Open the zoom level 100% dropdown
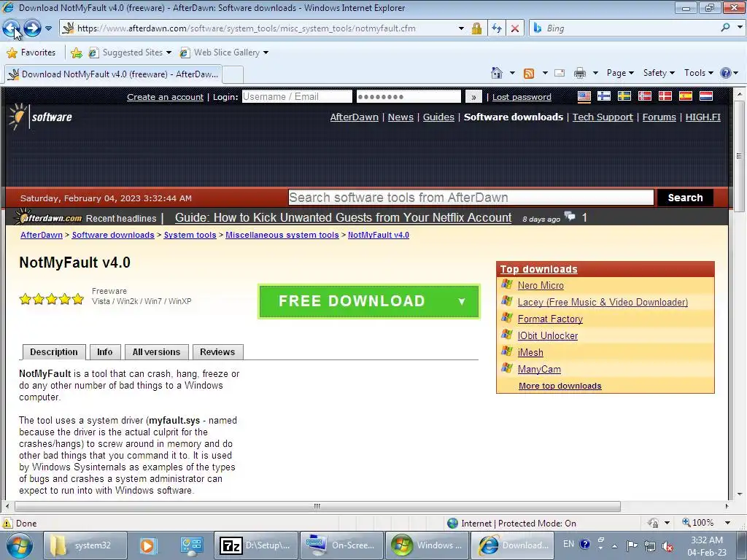The height and width of the screenshot is (560, 747). click(x=727, y=523)
